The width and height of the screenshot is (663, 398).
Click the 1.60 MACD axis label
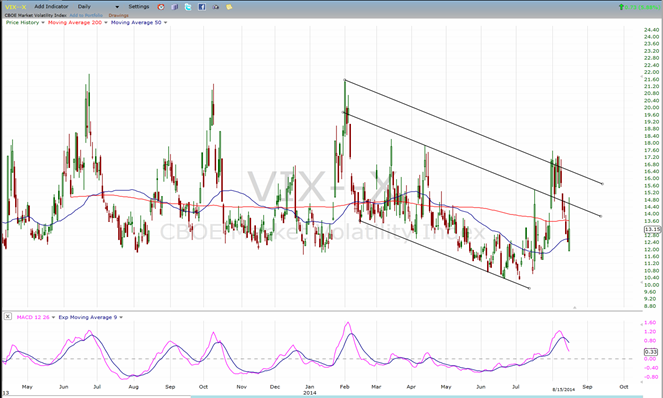click(x=650, y=323)
